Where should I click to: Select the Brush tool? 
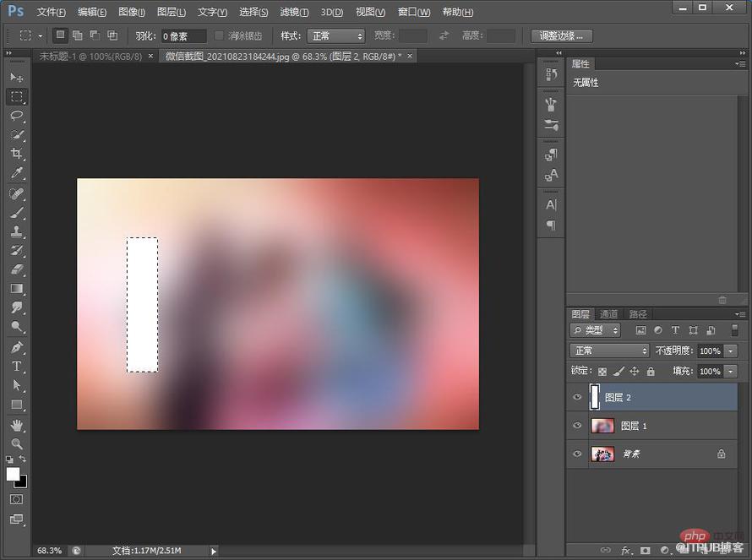point(17,213)
